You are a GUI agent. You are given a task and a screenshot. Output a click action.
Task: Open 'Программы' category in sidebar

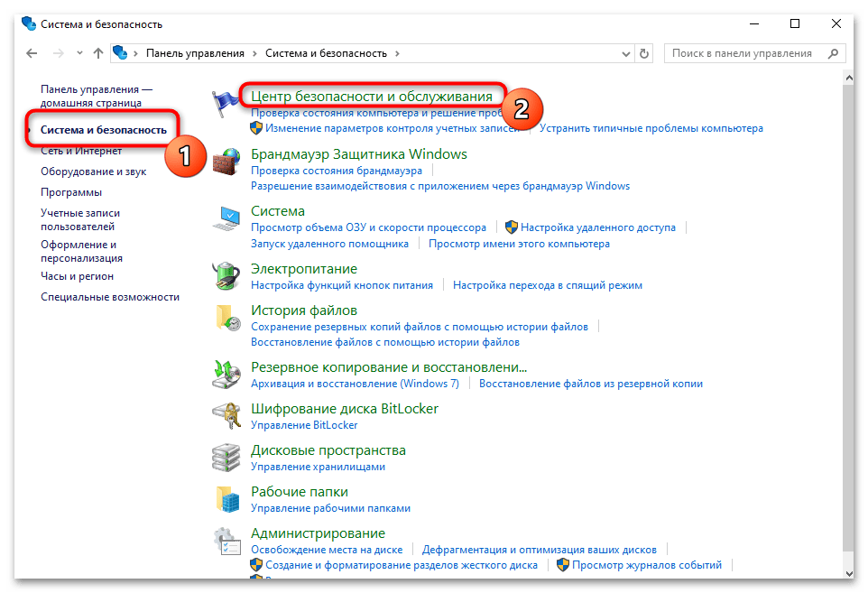click(71, 192)
